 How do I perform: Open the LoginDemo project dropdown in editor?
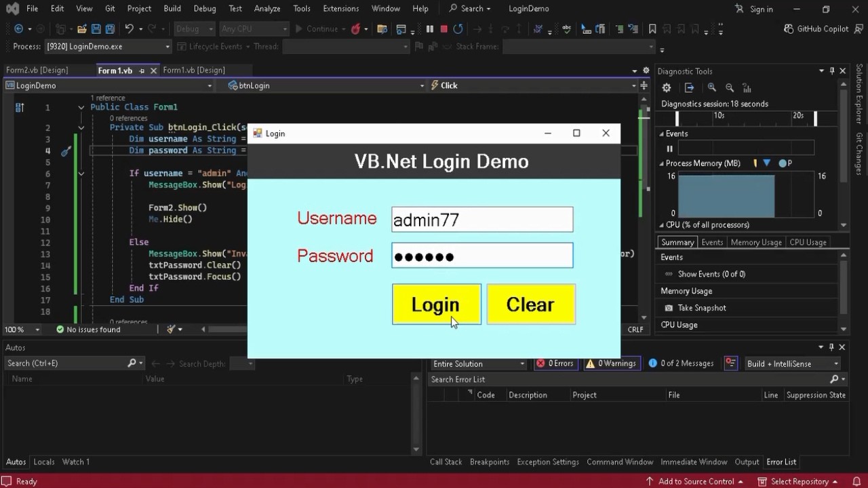[x=109, y=85]
